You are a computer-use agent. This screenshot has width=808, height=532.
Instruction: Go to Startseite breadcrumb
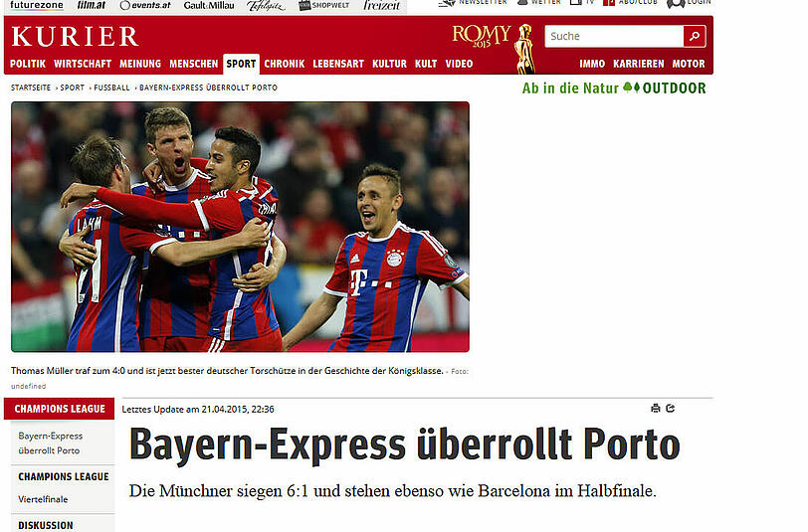click(x=31, y=88)
